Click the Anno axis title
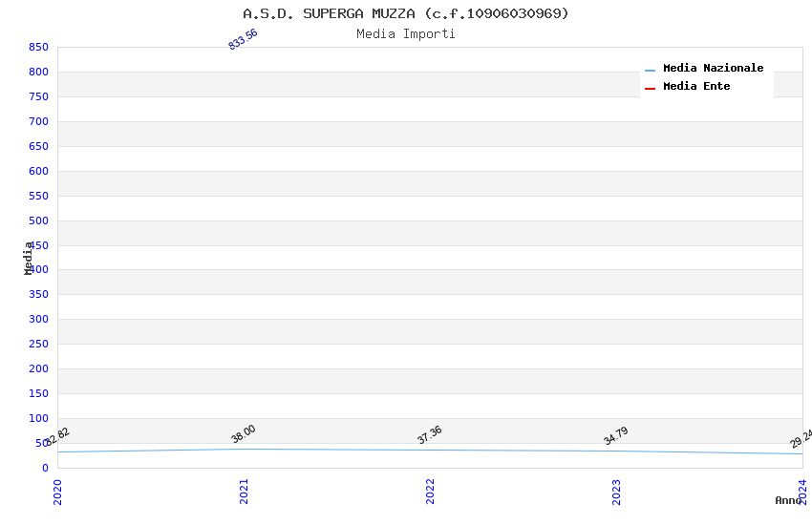812x525 pixels. coord(788,500)
